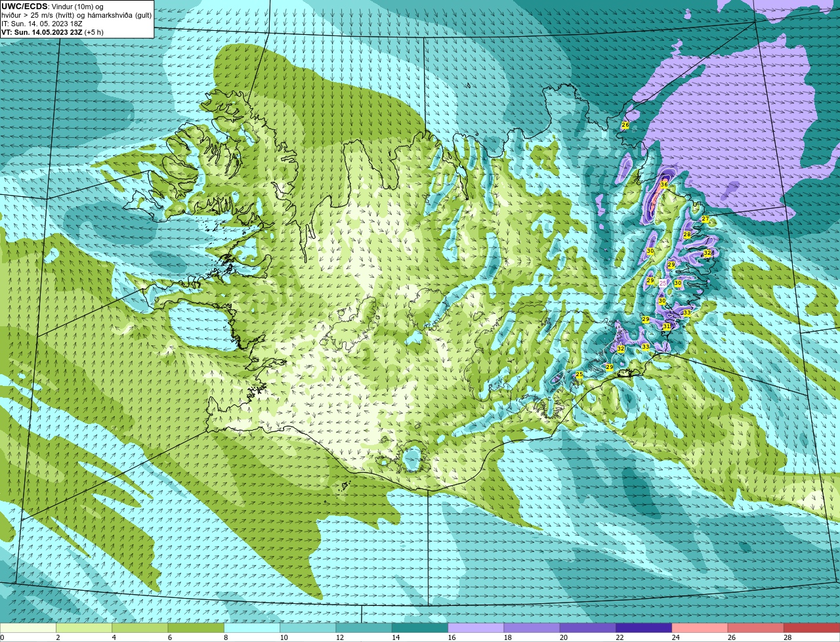Select the olive green 6–8 m/s legend swatch
Image resolution: width=840 pixels, height=642 pixels.
click(x=196, y=628)
